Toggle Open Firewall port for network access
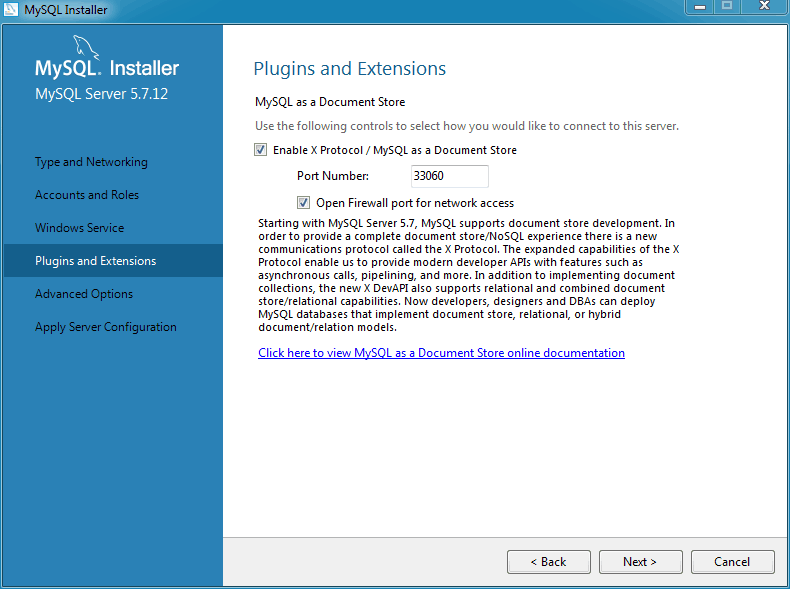Image resolution: width=790 pixels, height=589 pixels. (x=303, y=203)
